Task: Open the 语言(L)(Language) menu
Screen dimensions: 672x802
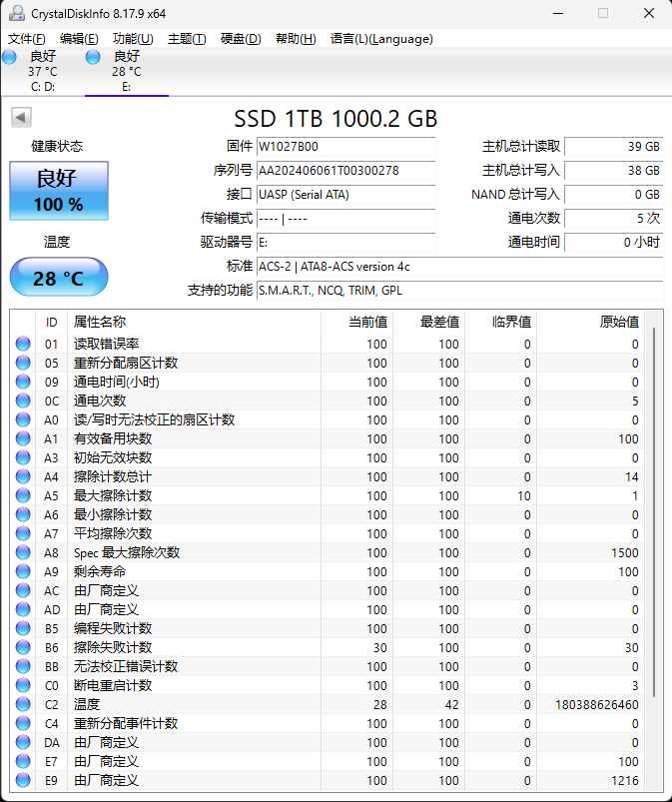Action: pyautogui.click(x=381, y=39)
